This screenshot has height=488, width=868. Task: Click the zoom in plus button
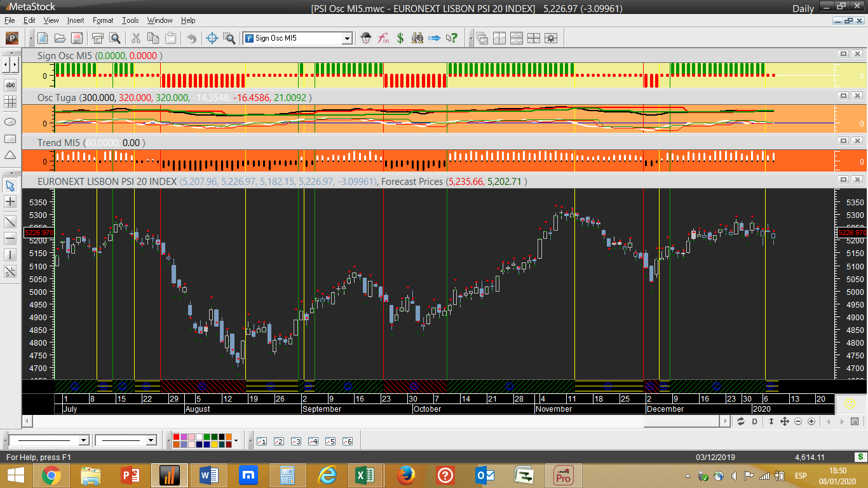click(x=811, y=421)
